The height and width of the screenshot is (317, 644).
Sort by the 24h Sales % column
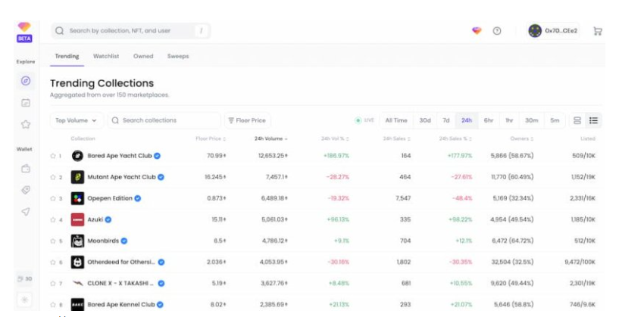tap(455, 138)
